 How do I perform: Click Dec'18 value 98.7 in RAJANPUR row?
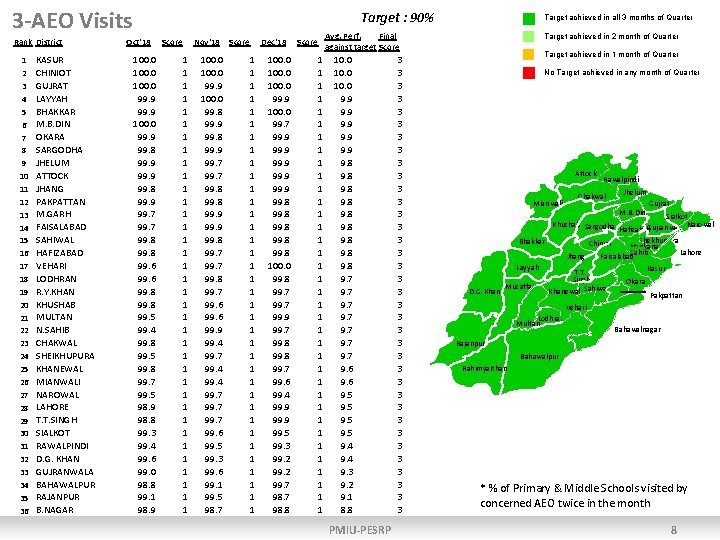tap(281, 497)
